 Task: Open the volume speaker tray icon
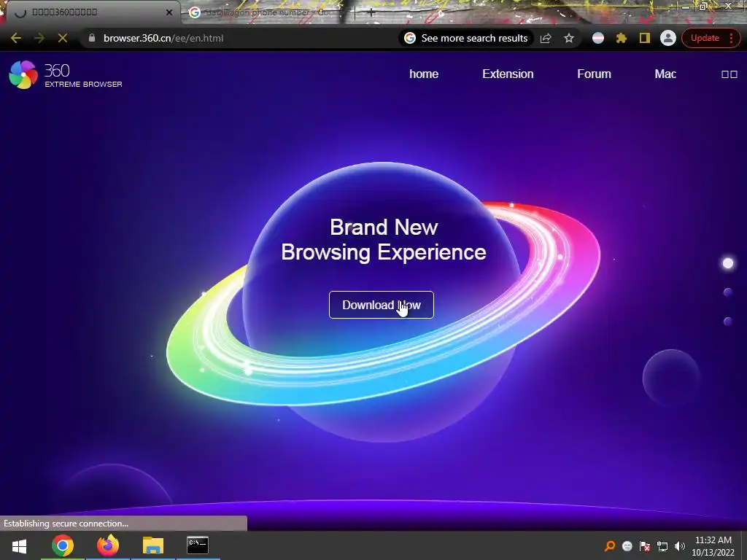680,546
